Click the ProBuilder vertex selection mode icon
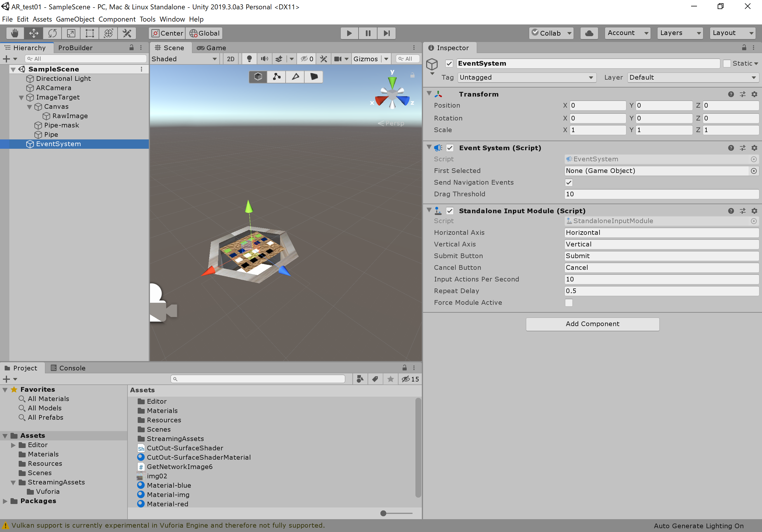This screenshot has height=532, width=762. click(x=277, y=77)
